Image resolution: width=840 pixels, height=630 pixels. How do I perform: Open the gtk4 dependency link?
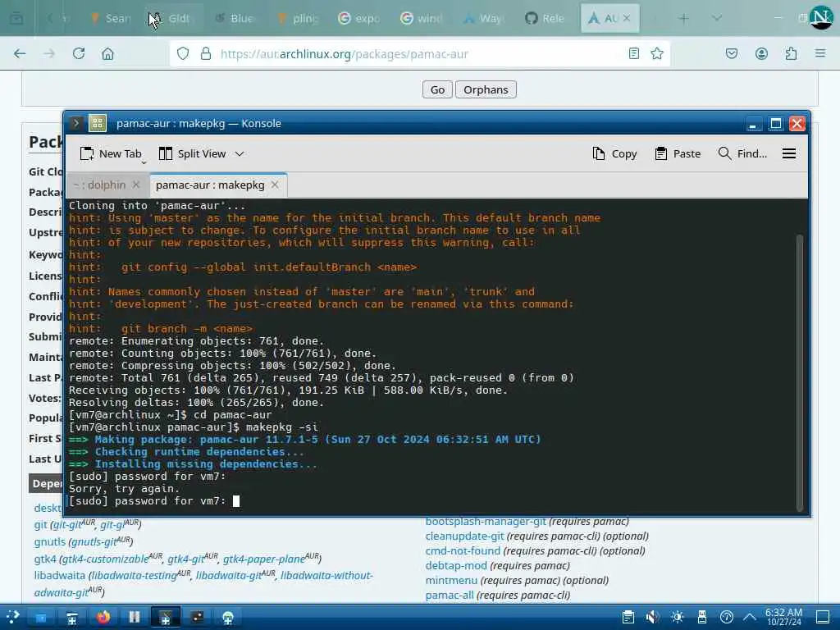[x=45, y=559]
